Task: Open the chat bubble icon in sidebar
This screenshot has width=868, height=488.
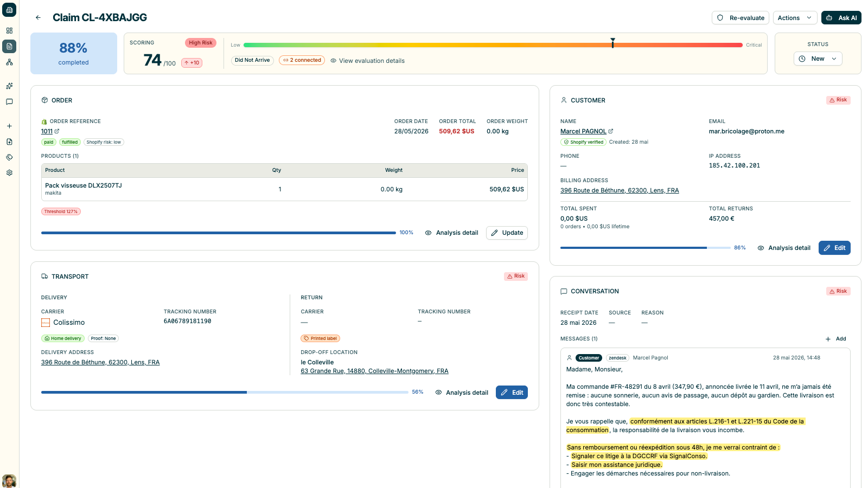Action: pos(9,102)
